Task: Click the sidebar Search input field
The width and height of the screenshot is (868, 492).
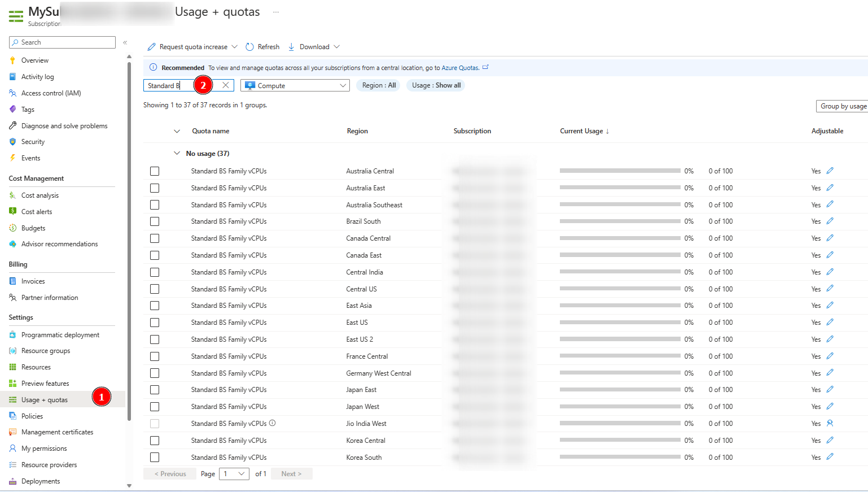Action: click(62, 42)
